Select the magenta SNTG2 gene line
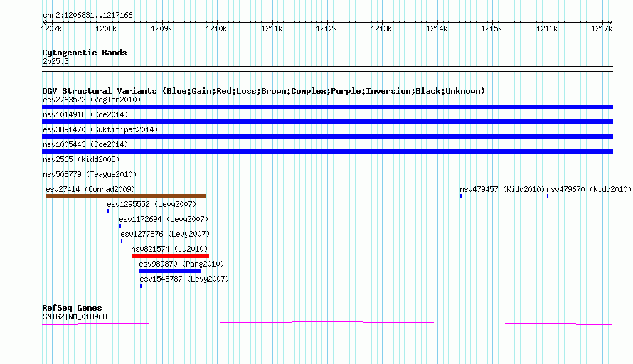This screenshot has height=364, width=633. coord(327,323)
